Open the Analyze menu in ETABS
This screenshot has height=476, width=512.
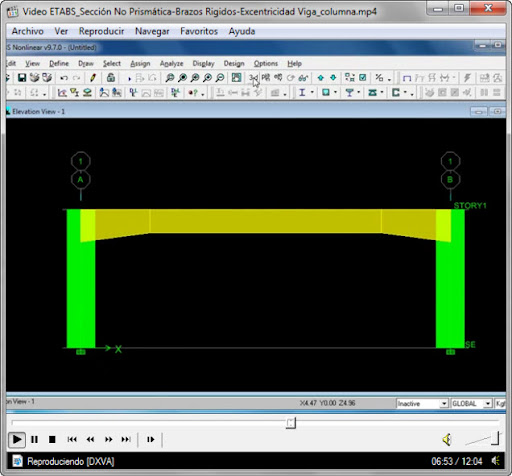click(x=171, y=63)
